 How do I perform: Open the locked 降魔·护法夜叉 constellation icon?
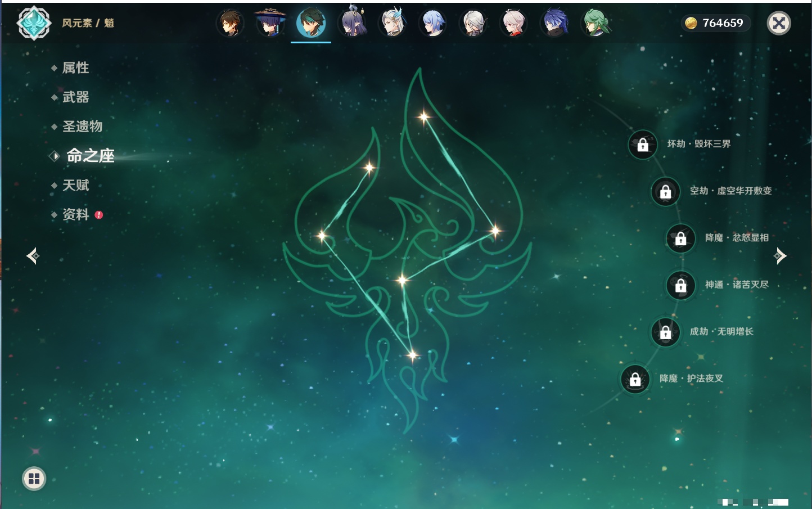tap(635, 379)
